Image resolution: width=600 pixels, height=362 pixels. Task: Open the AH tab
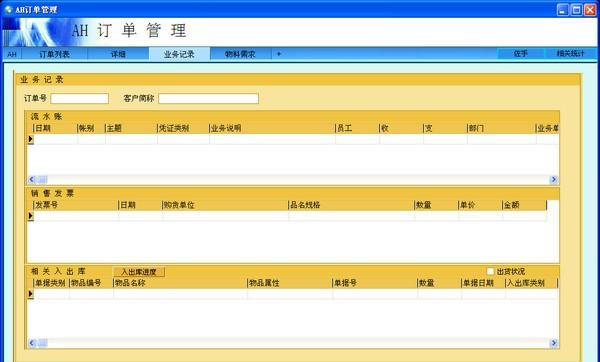[12, 54]
